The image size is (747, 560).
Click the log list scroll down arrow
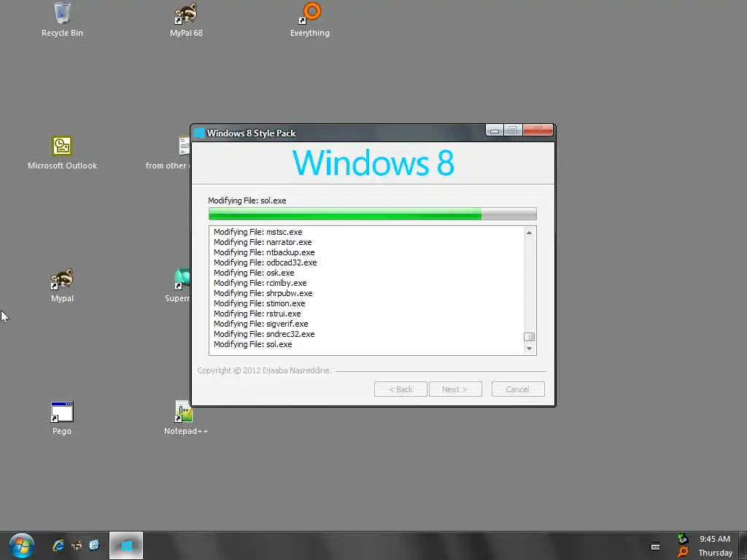[529, 349]
